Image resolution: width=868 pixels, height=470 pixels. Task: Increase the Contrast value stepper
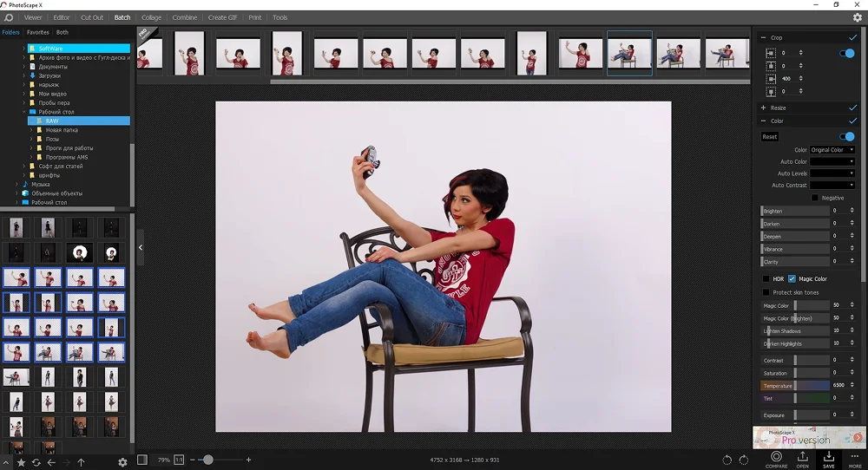tap(852, 358)
